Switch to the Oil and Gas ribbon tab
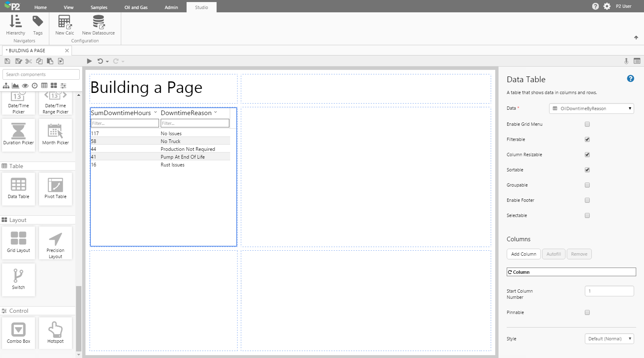This screenshot has height=358, width=644. [136, 7]
